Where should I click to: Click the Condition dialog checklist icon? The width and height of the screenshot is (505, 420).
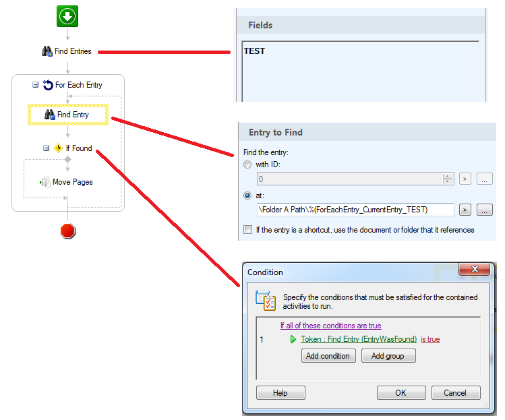point(266,301)
